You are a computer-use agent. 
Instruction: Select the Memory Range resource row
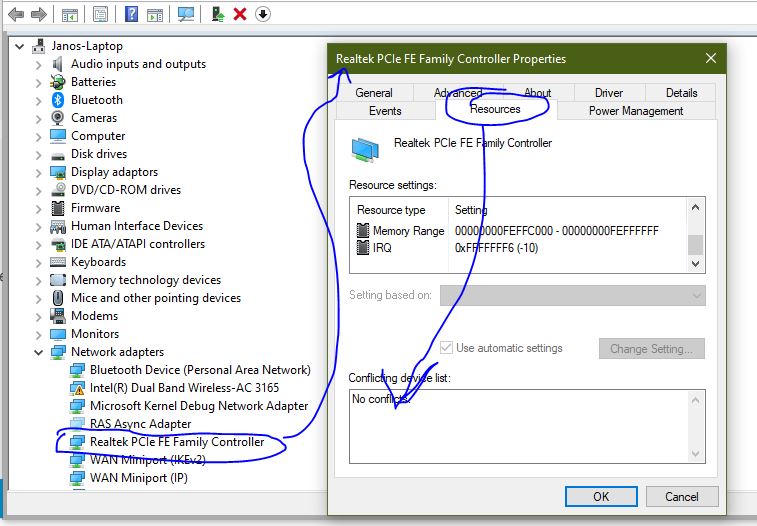click(x=507, y=231)
